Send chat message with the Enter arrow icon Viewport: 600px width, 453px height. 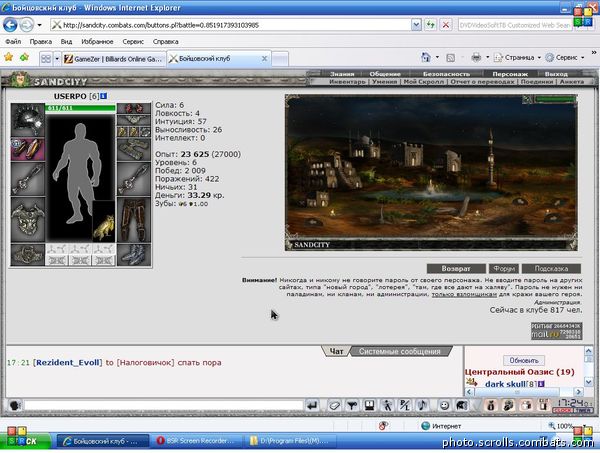click(x=312, y=405)
